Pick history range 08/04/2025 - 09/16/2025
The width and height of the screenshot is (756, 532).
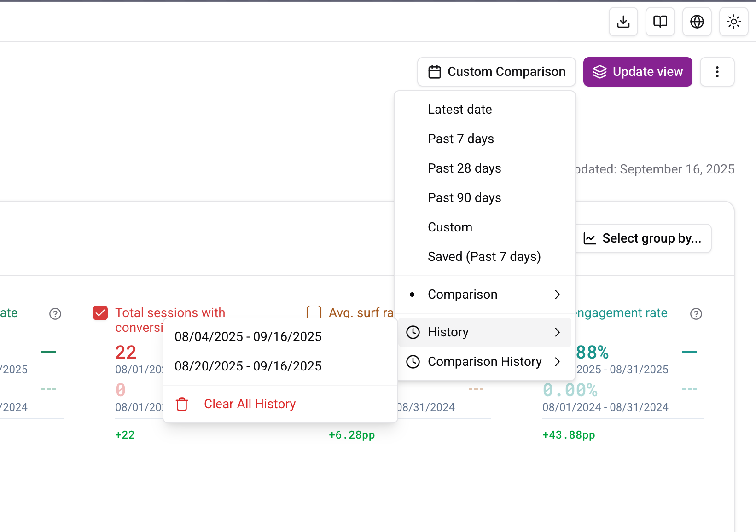pyautogui.click(x=248, y=337)
